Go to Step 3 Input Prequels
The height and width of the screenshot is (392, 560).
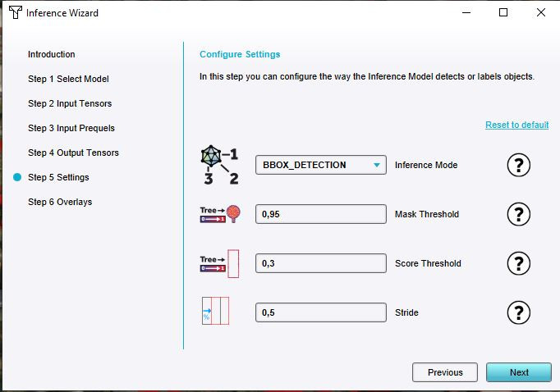point(71,128)
